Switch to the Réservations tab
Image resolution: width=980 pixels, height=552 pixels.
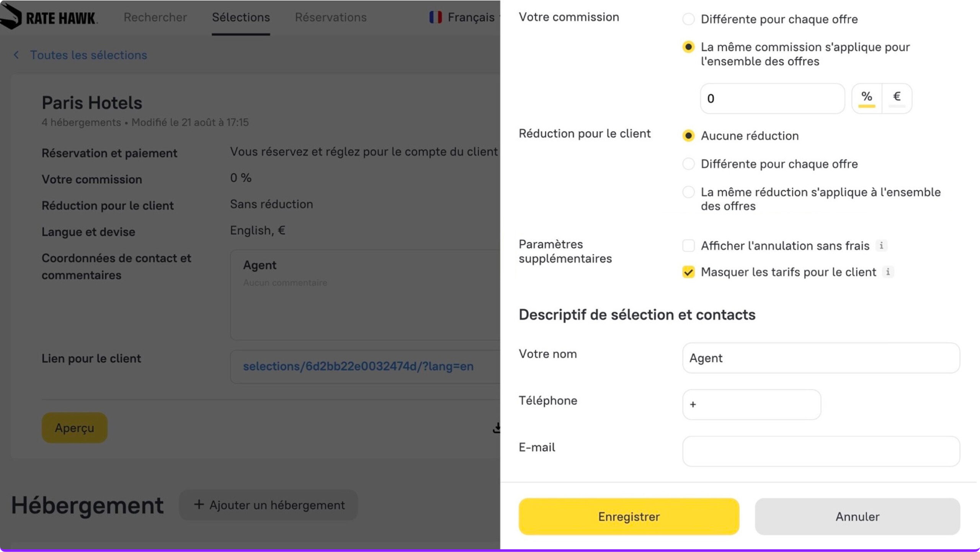click(x=331, y=17)
